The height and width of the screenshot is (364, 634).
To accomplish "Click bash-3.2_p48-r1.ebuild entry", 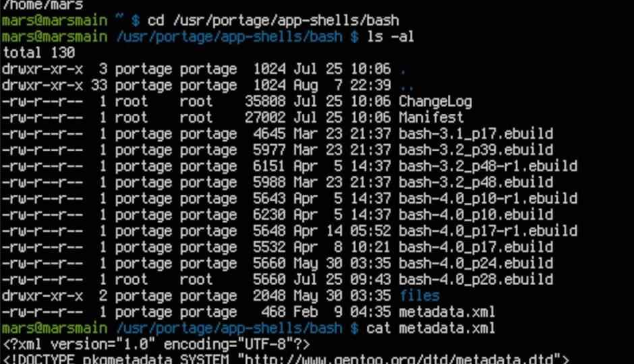I will pos(488,166).
